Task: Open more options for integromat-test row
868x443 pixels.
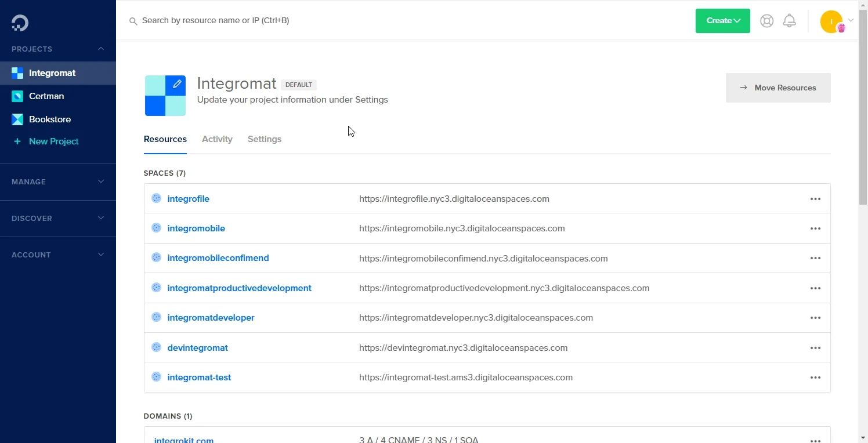Action: [x=815, y=377]
